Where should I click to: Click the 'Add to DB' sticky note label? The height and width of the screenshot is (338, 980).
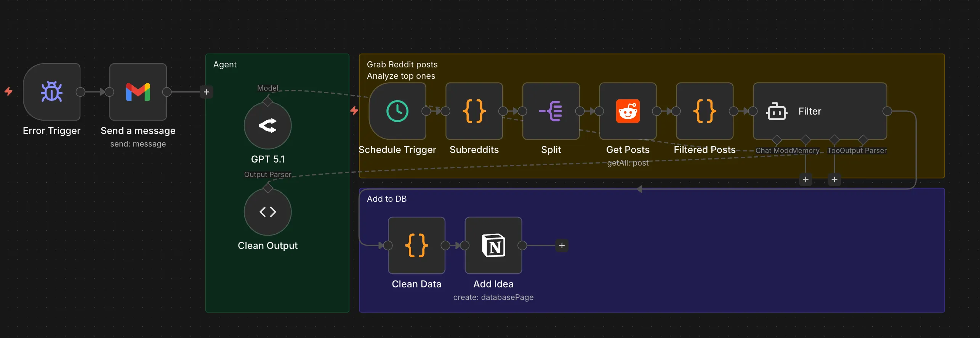pos(387,199)
